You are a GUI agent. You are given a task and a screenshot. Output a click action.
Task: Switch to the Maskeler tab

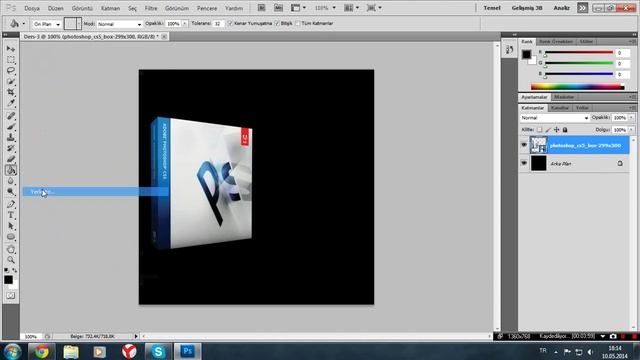[x=564, y=97]
